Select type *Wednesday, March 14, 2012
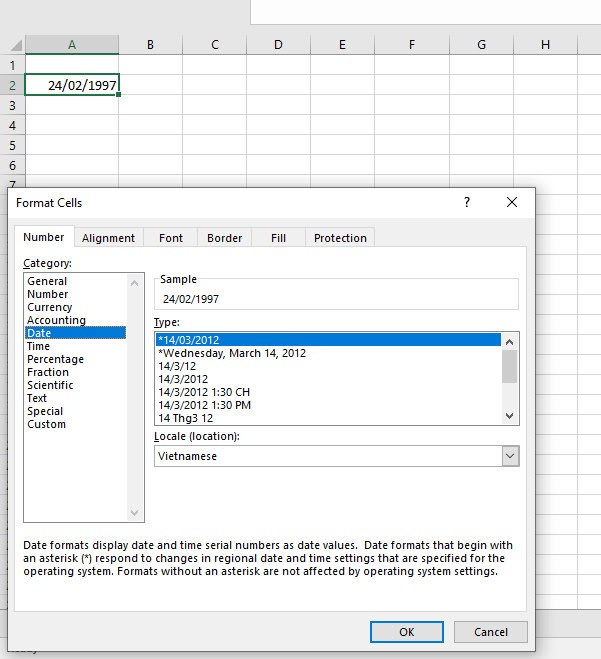This screenshot has width=601, height=659. pos(328,353)
